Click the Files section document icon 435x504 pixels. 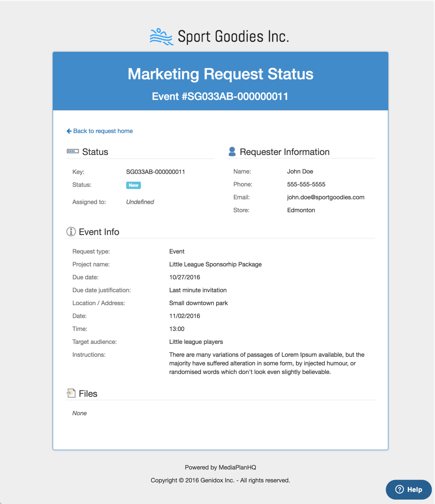[71, 393]
